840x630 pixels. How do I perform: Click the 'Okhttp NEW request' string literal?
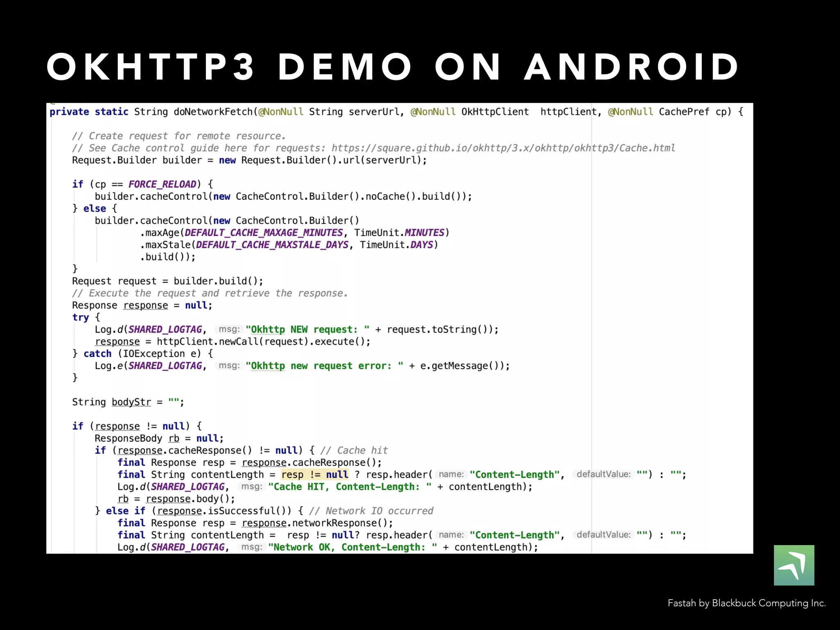pos(307,329)
